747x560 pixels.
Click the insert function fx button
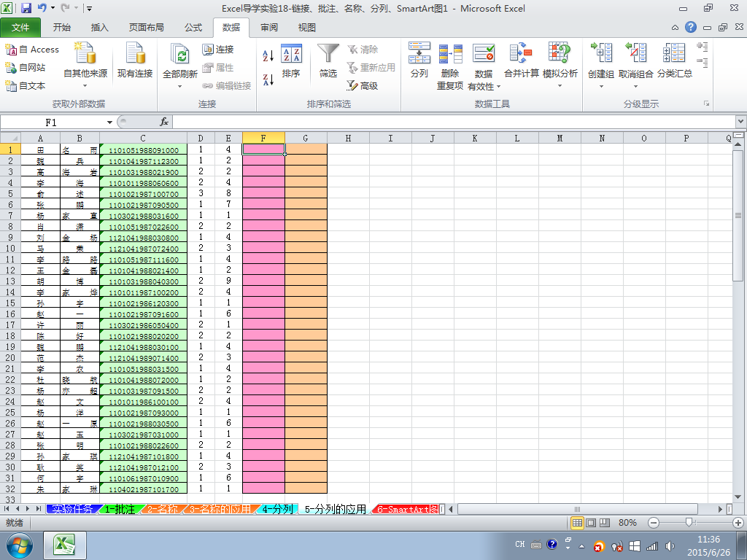(164, 122)
